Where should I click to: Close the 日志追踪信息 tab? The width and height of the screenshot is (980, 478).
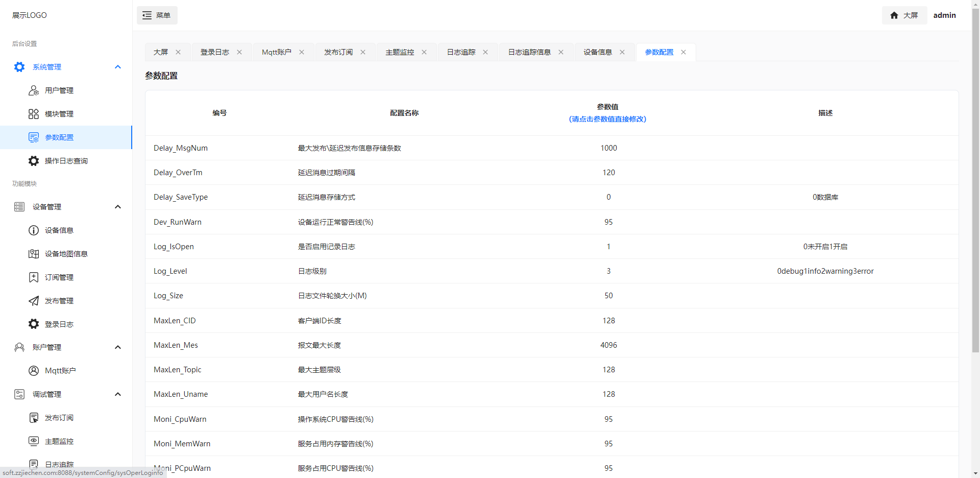[x=561, y=52]
